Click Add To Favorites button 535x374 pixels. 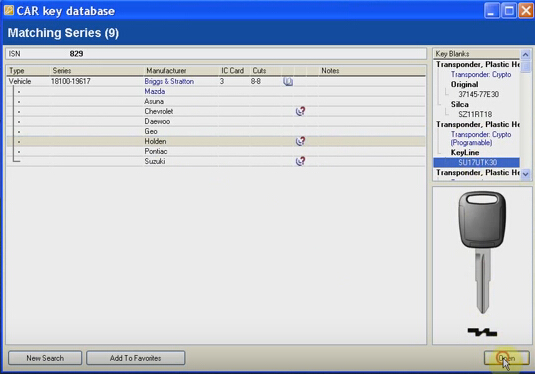(135, 358)
